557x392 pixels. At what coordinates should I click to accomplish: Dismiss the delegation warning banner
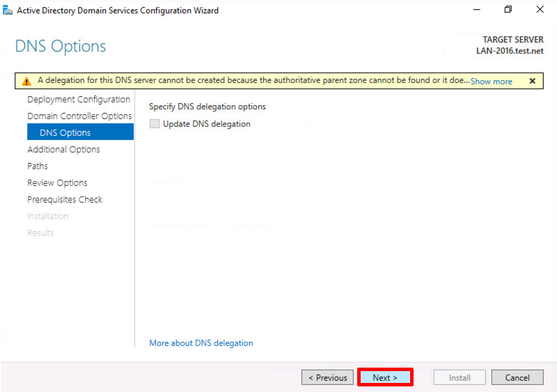pos(532,81)
